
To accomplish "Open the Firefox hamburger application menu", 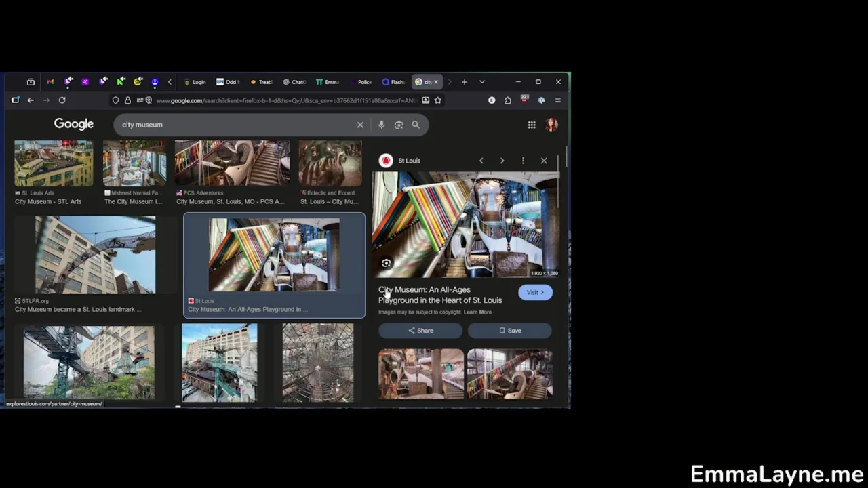I will pyautogui.click(x=557, y=100).
